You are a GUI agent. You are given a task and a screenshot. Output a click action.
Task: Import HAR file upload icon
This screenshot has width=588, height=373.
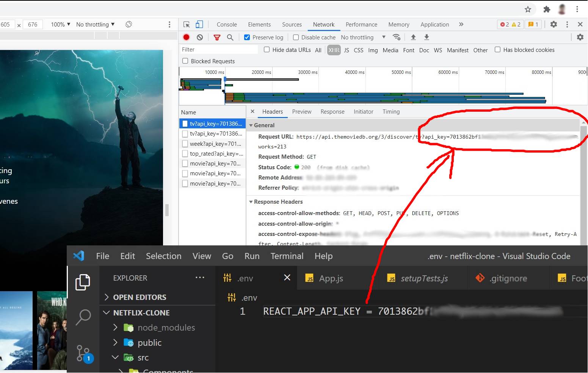(413, 37)
